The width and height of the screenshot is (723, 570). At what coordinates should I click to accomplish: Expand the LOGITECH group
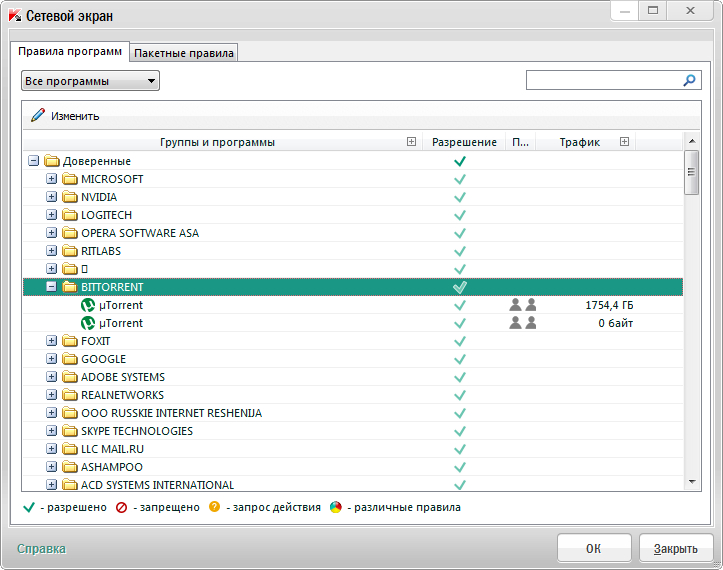click(52, 214)
